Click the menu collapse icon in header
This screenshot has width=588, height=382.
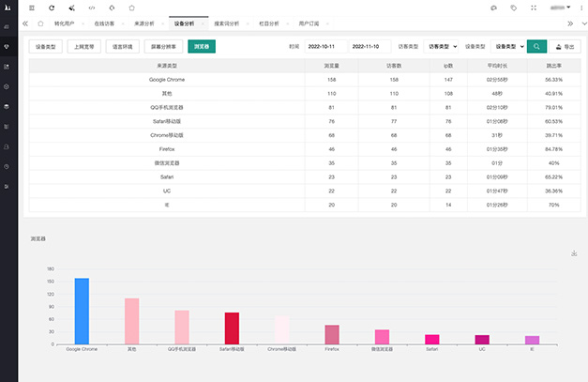31,8
